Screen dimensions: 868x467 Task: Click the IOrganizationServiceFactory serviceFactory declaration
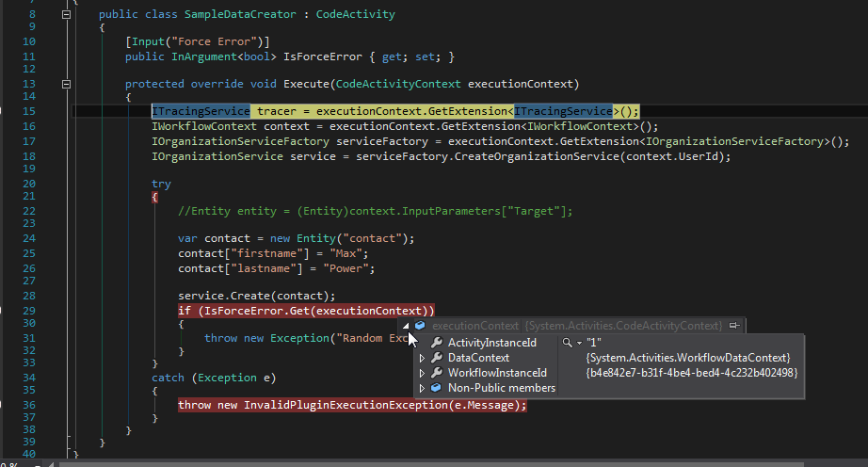[x=501, y=141]
